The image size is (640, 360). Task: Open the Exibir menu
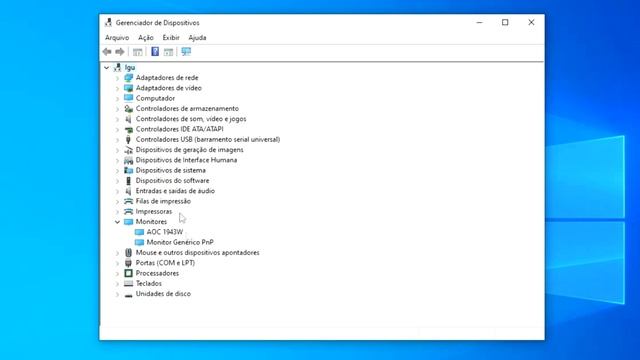[x=171, y=38]
